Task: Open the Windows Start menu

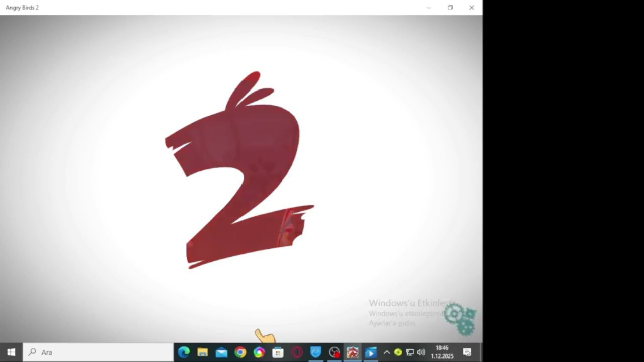Action: (11, 352)
